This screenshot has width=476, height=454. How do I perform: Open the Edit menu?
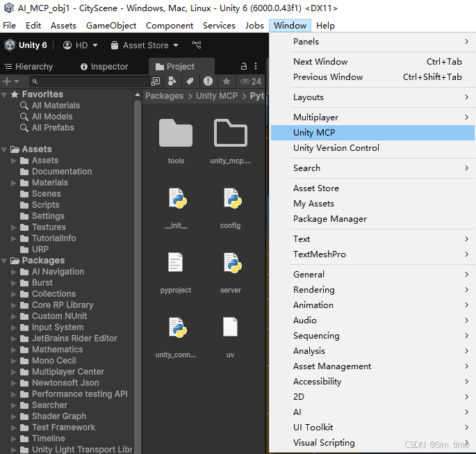click(x=33, y=26)
